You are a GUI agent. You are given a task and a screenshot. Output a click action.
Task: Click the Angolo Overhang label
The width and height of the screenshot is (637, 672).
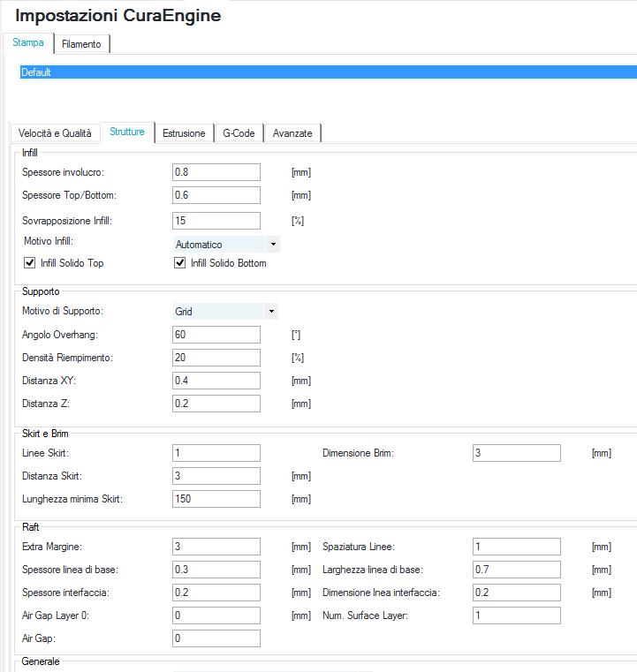[60, 335]
